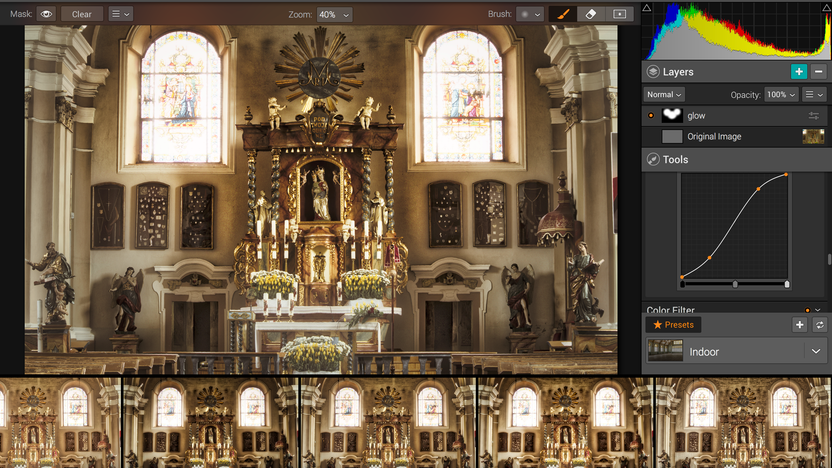Click the top-right endpoint of tone curve

click(786, 175)
